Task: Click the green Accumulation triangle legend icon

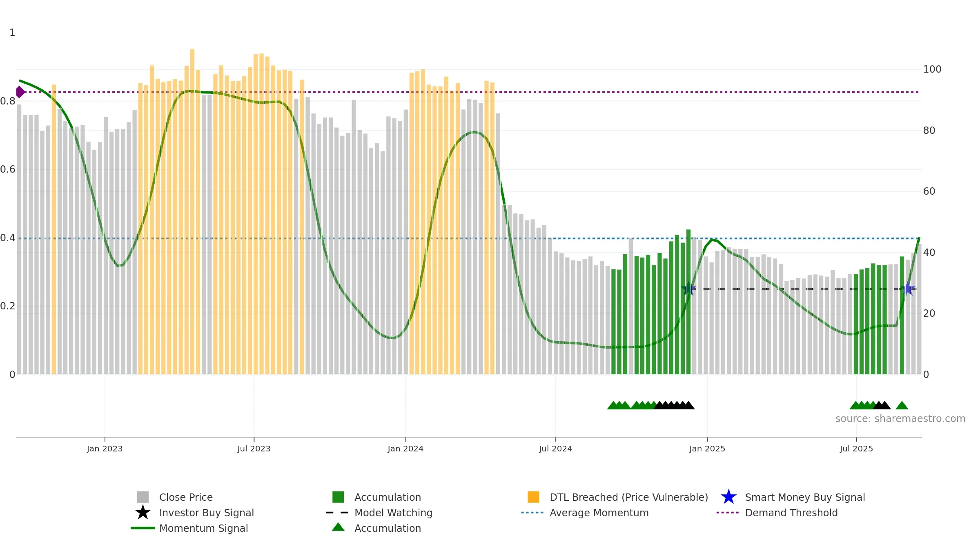Action: (x=338, y=527)
